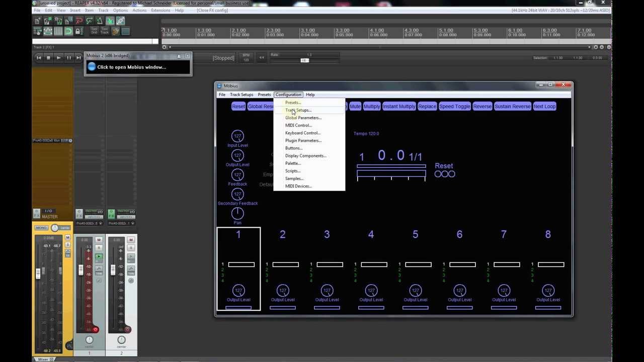The height and width of the screenshot is (362, 644).
Task: Toggle record arm on mixer track 1
Action: [96, 330]
